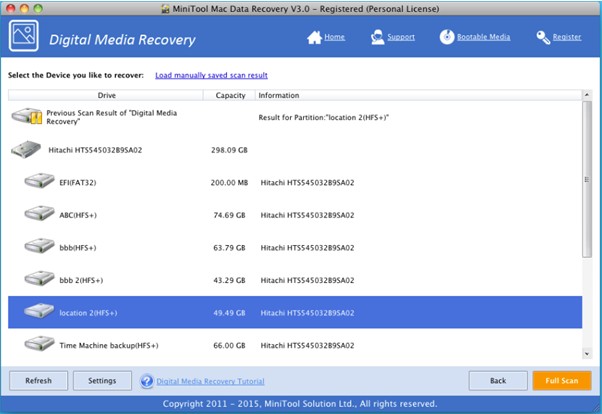Click the EFI(FAT32) partition icon
The image size is (602, 414).
[x=40, y=181]
